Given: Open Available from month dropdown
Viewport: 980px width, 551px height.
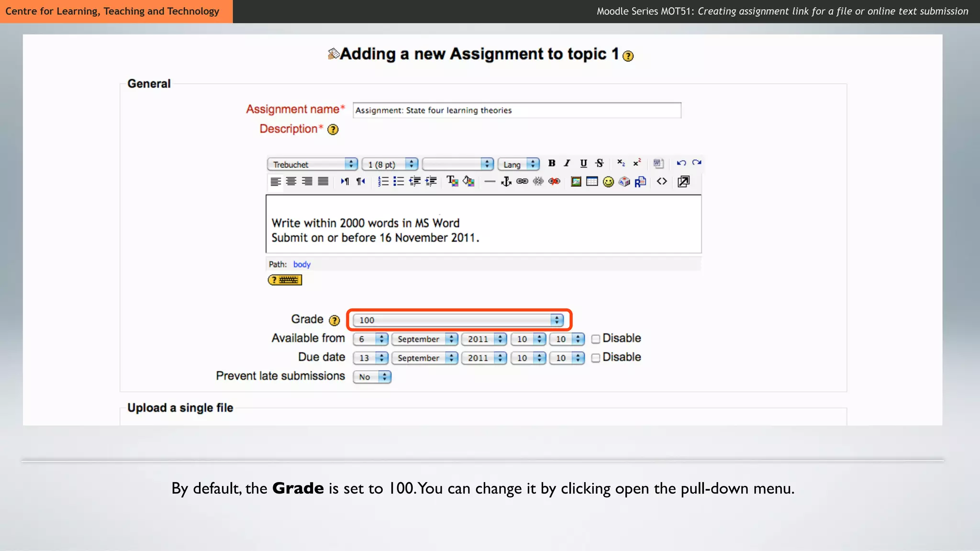Looking at the screenshot, I should pos(424,339).
